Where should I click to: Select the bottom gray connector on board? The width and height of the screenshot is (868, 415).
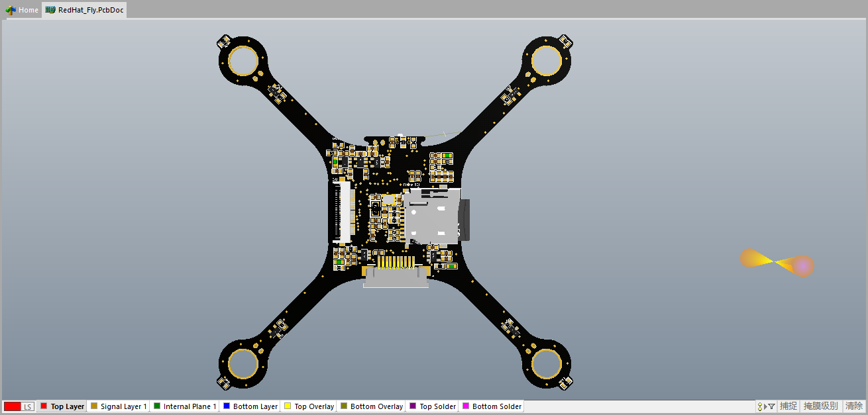396,277
